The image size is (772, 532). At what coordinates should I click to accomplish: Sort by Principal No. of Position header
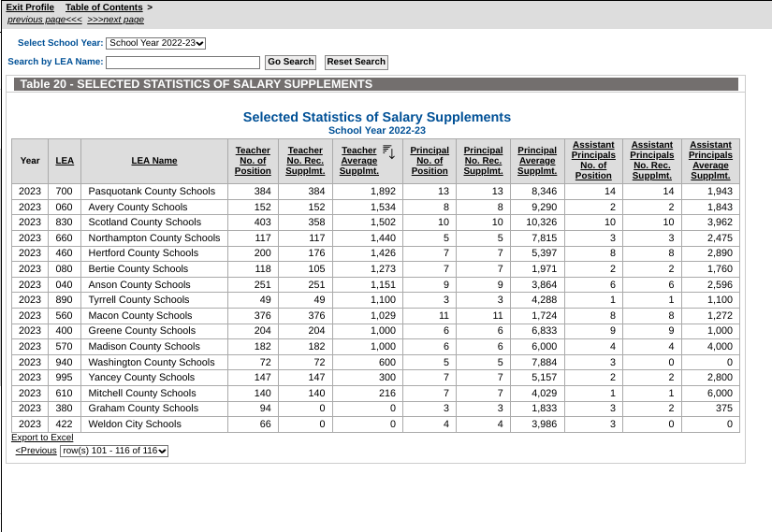point(430,161)
